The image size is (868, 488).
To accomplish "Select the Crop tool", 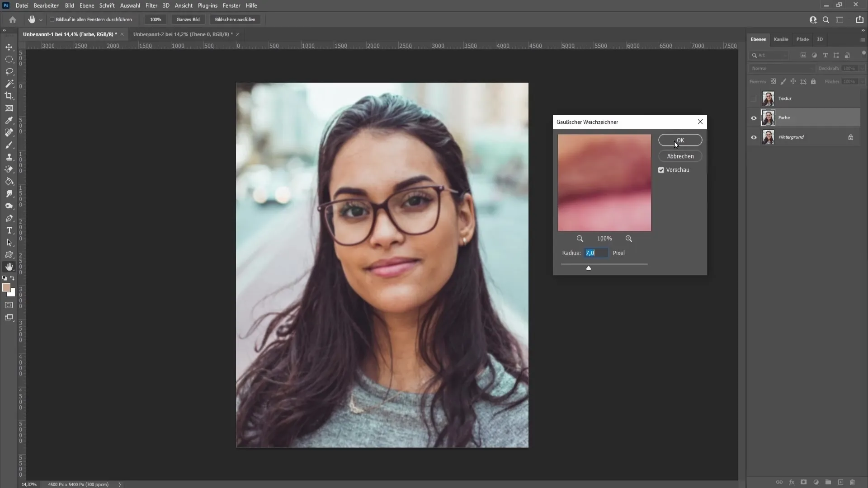I will pos(9,96).
